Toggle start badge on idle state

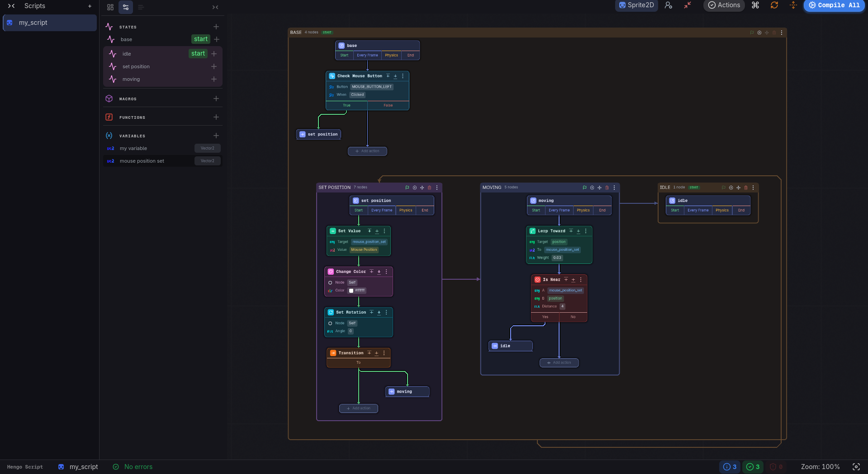[x=198, y=54]
